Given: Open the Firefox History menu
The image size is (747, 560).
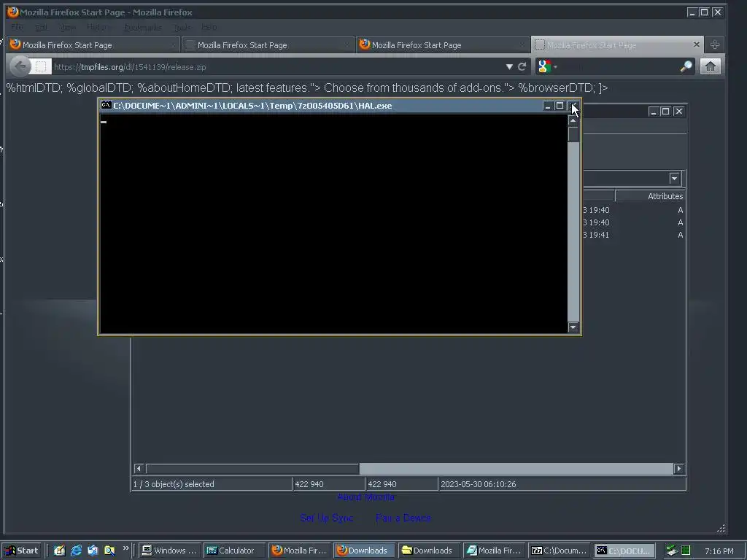Looking at the screenshot, I should 98,27.
